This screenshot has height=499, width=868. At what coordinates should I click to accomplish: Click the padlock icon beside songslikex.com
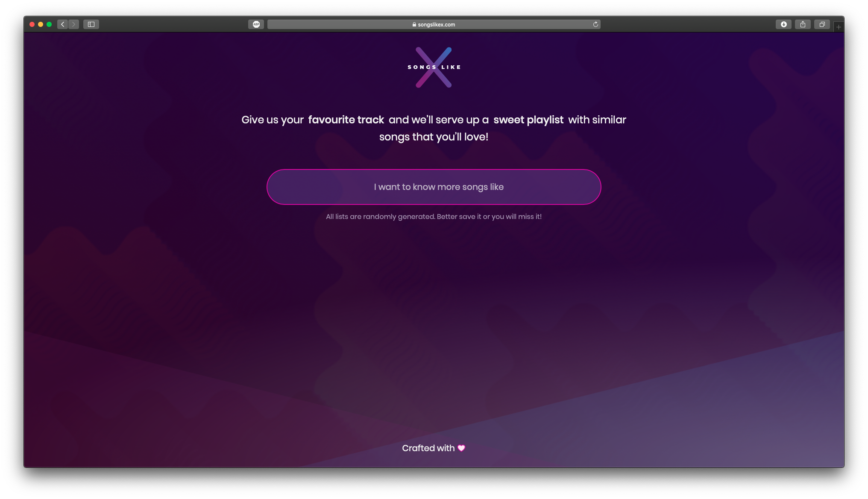point(414,24)
